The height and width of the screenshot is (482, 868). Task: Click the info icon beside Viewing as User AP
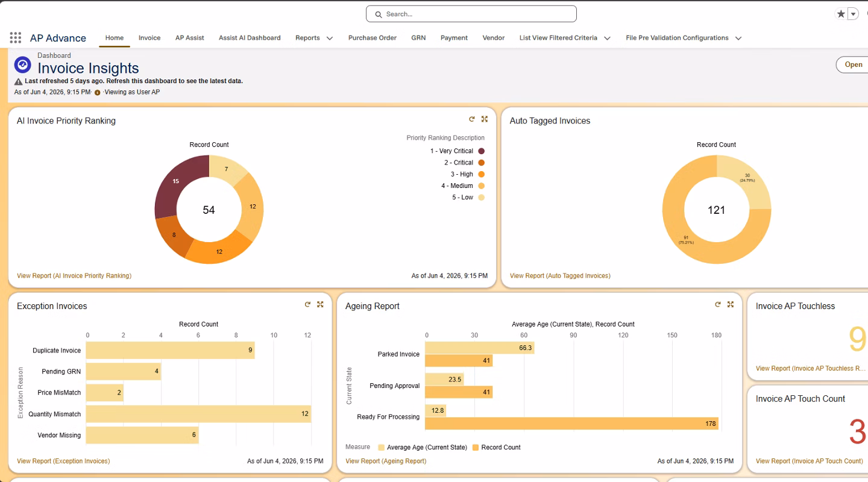[x=98, y=93]
